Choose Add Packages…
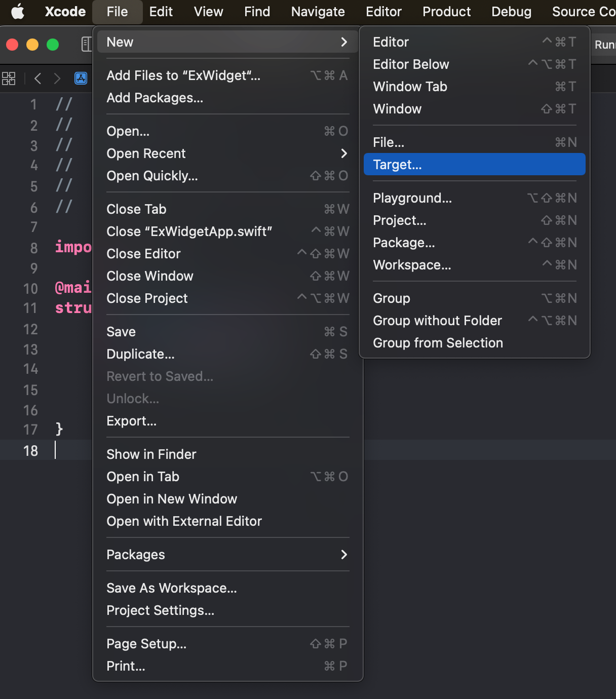Screen dimensions: 616x699 (228, 97)
